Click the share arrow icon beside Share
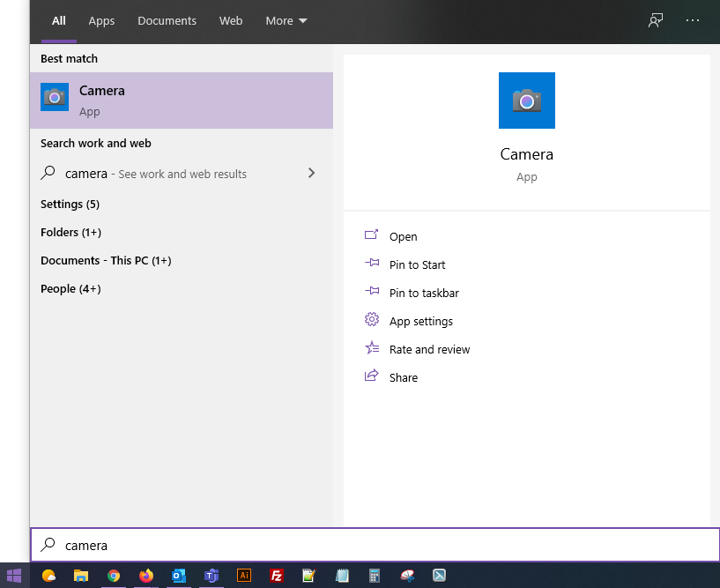 372,376
